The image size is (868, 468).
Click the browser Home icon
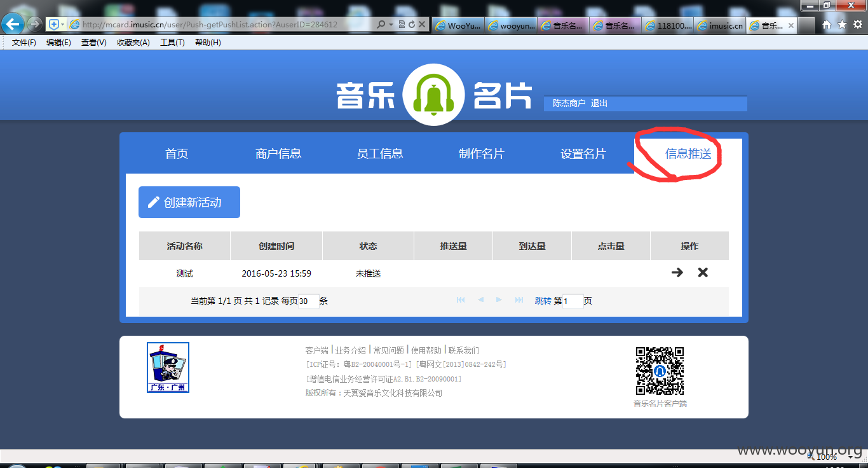(827, 25)
